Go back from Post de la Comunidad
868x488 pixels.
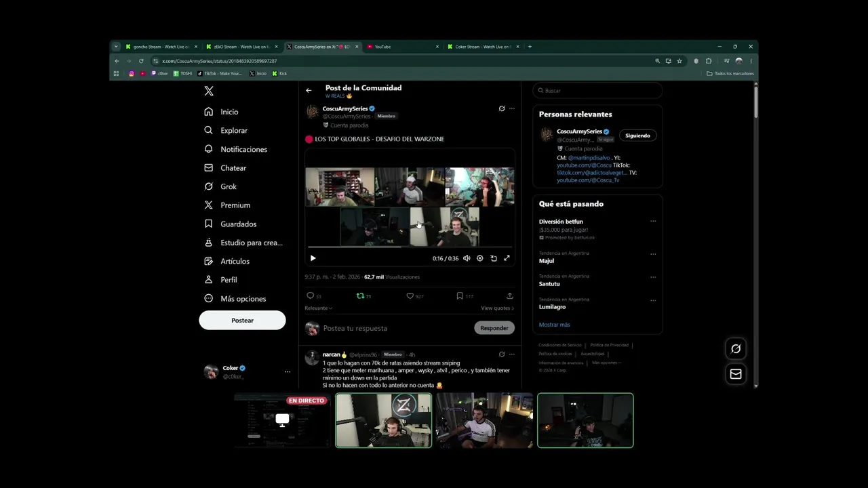[309, 90]
